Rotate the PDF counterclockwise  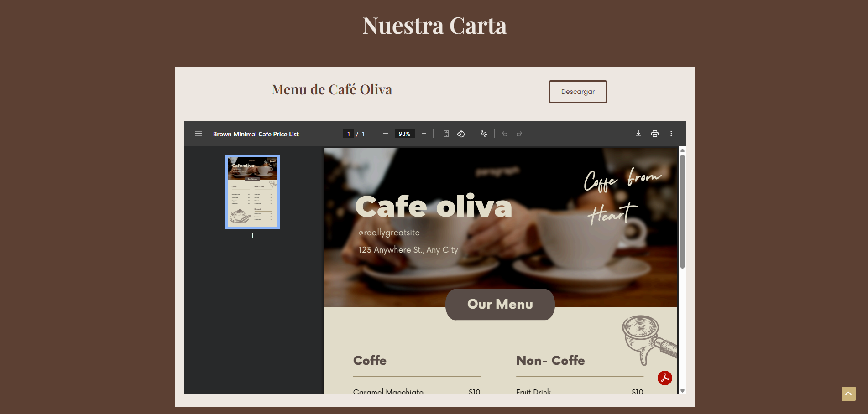tap(461, 134)
